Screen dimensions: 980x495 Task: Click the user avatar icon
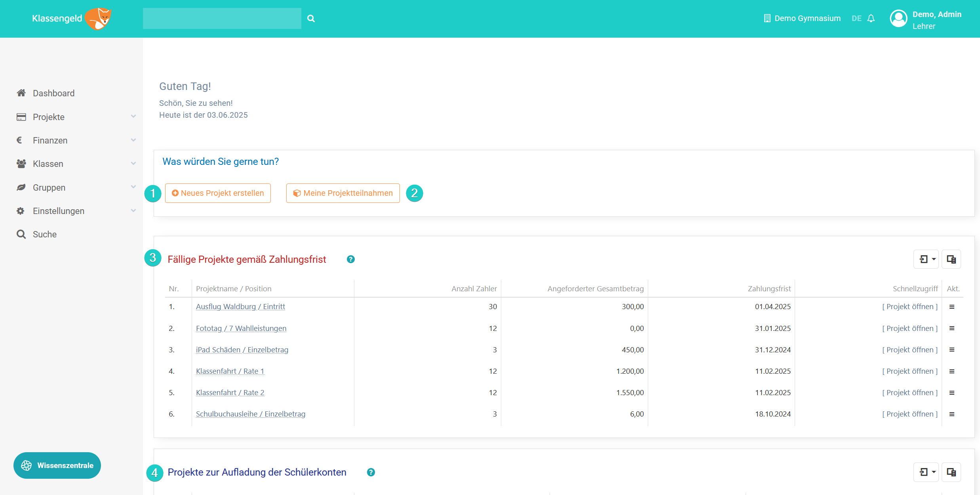click(898, 18)
